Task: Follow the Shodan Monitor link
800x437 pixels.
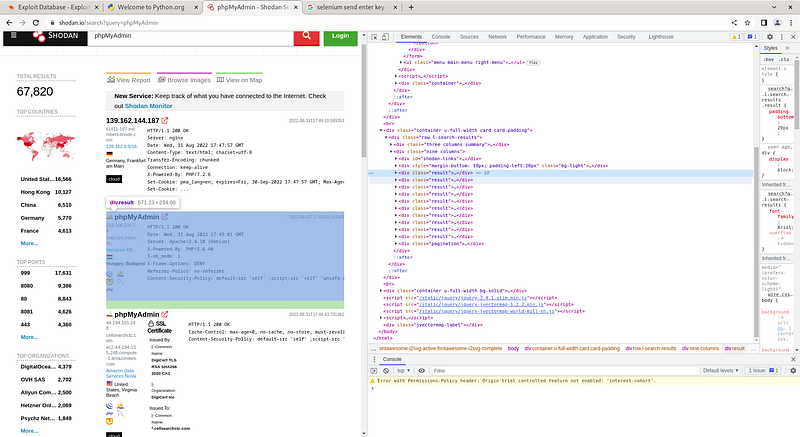Action: (x=148, y=106)
